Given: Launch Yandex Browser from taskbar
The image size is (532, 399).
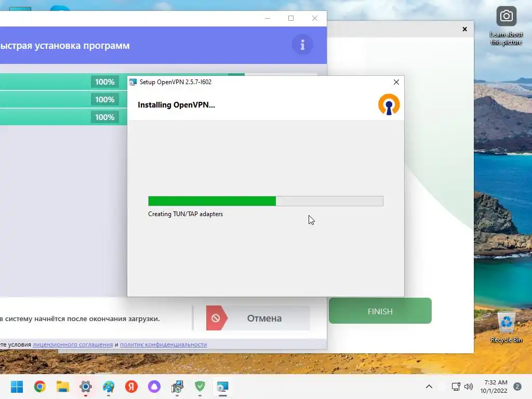Looking at the screenshot, I should [131, 387].
